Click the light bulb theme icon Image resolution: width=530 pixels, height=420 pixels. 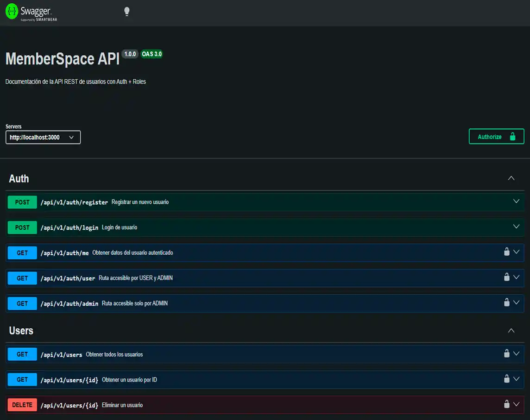[x=127, y=12]
